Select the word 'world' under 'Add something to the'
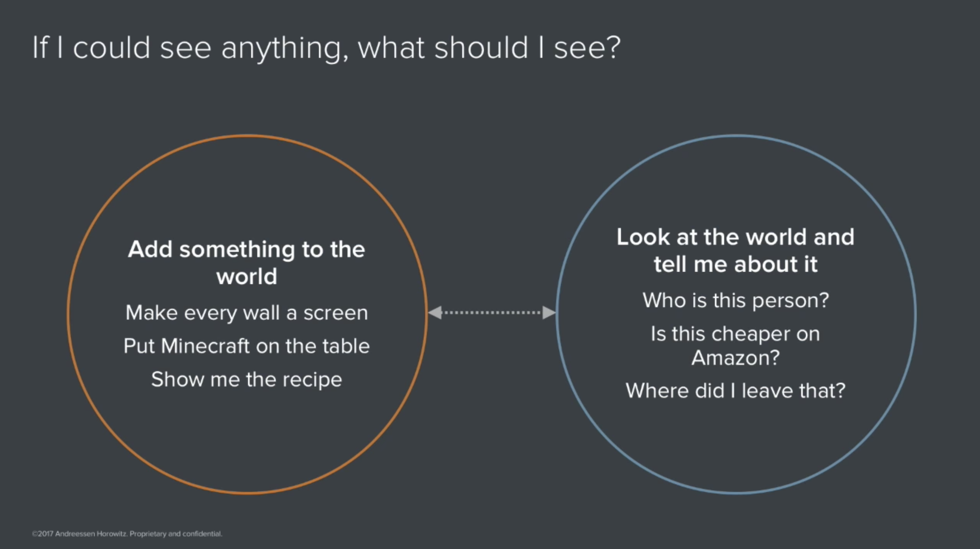 tap(247, 276)
